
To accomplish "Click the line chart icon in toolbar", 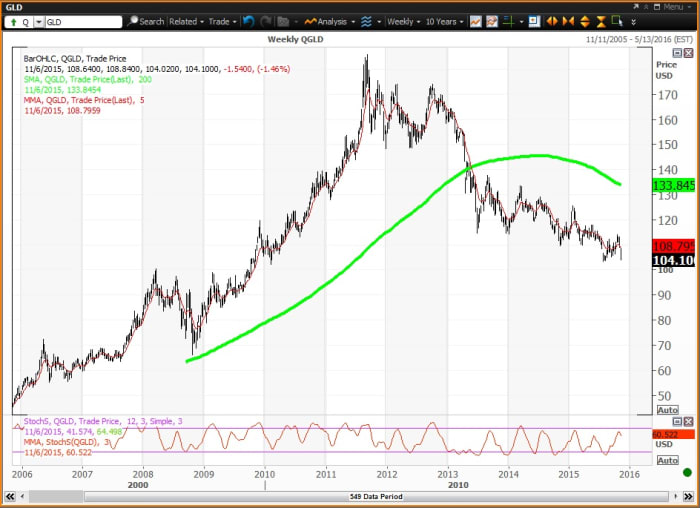I will [x=476, y=21].
